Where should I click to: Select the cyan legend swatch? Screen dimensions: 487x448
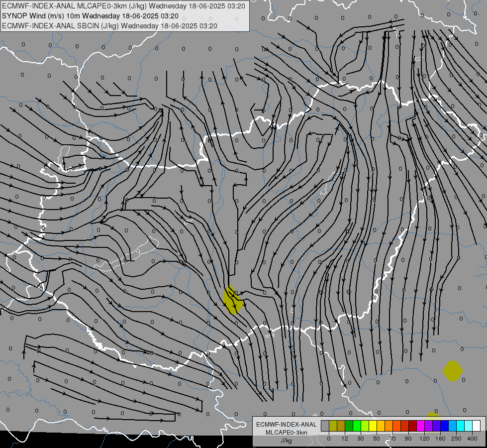pos(461,426)
